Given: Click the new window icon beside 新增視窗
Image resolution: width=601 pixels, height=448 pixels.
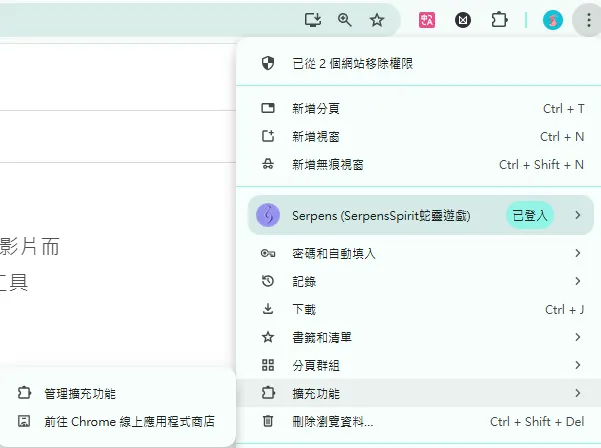Looking at the screenshot, I should [268, 136].
